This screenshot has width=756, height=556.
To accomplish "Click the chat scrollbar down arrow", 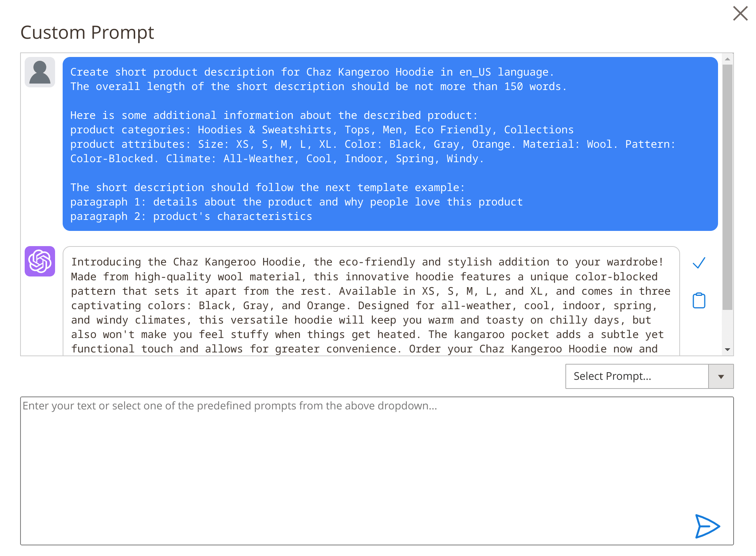I will click(x=728, y=349).
